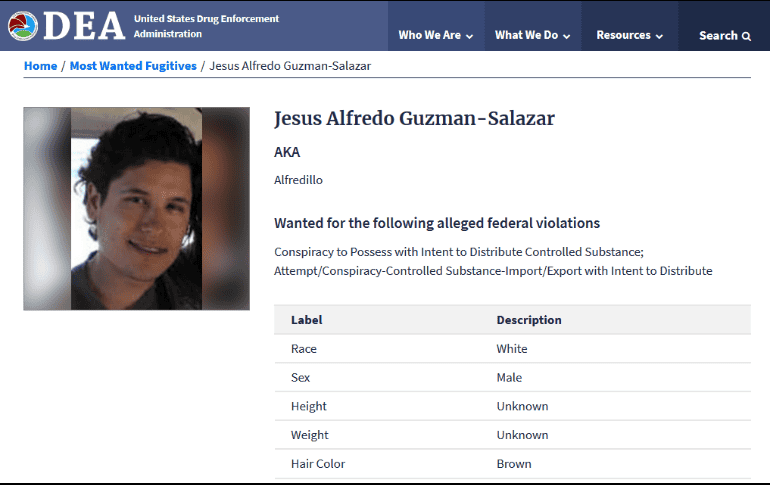Click the Jesus Alfredo Guzman-Salazar heading
Viewport: 770px width, 485px height.
[414, 118]
